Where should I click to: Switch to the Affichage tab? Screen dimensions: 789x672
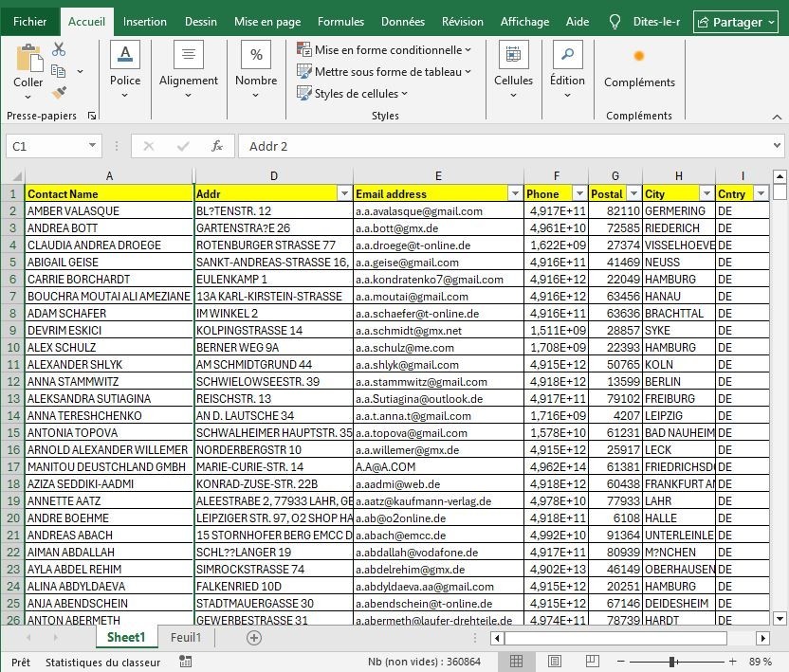524,22
